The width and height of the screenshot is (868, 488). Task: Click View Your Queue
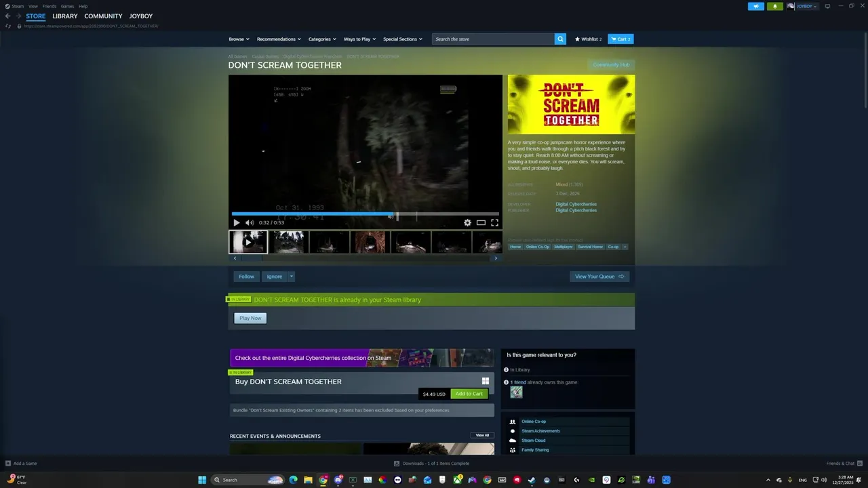coord(599,277)
